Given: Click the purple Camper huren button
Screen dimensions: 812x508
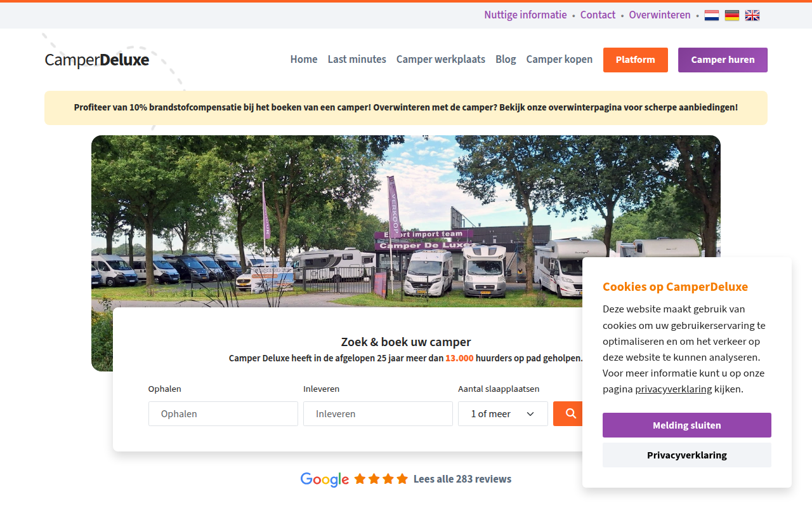Looking at the screenshot, I should (x=723, y=60).
